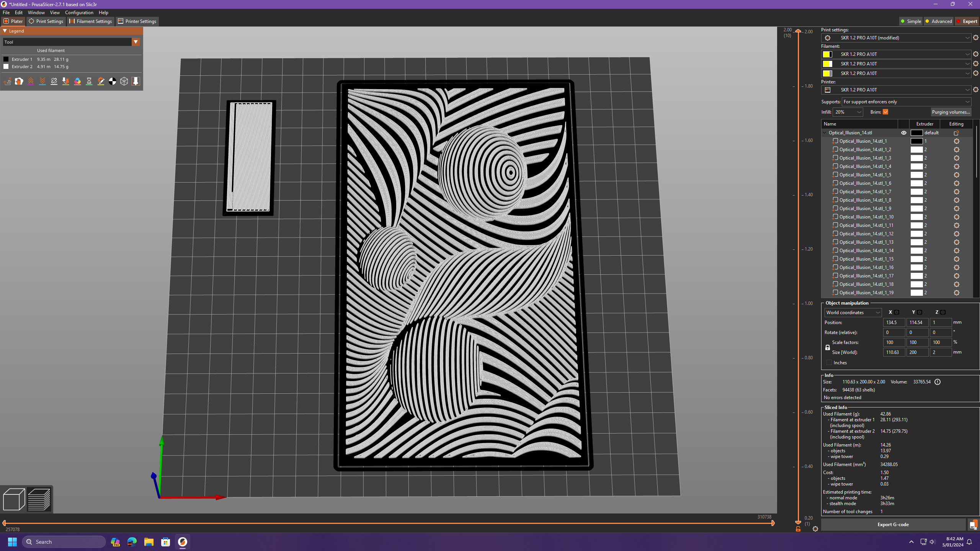Toggle hourglass pause-print icon in legend

tap(89, 81)
